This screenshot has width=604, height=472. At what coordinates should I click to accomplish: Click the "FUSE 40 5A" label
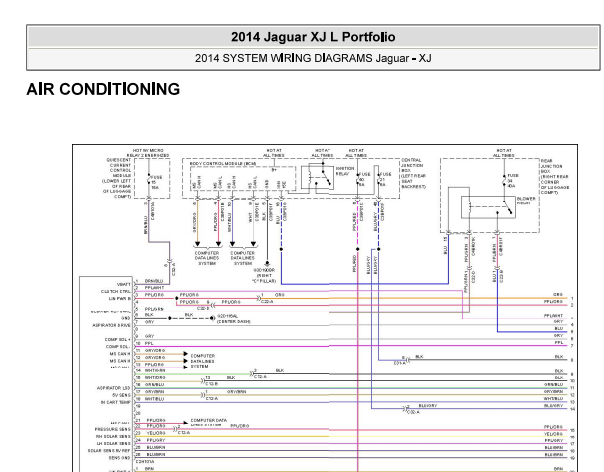[x=364, y=179]
